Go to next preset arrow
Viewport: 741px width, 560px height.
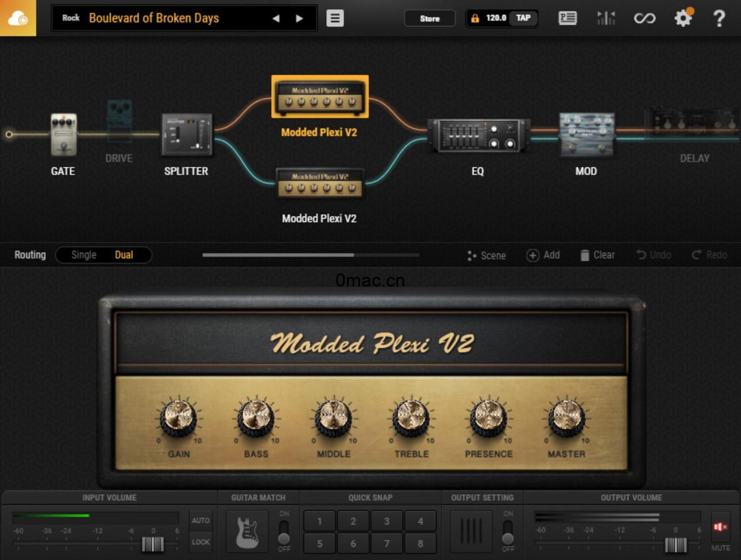(x=299, y=18)
